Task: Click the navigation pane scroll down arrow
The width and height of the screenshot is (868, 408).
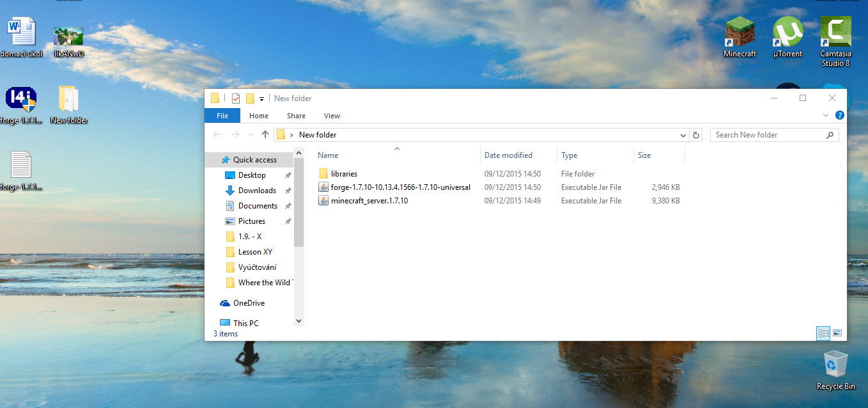Action: (x=298, y=320)
